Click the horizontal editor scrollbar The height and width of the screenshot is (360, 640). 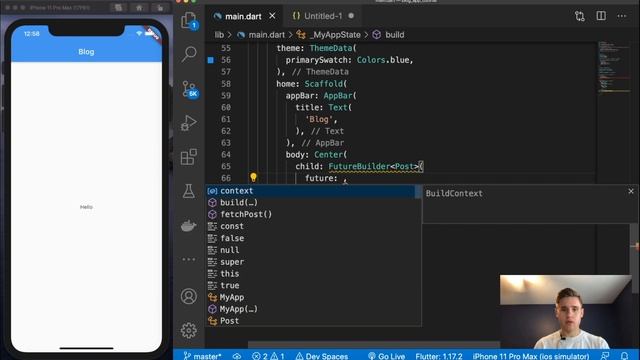coord(374,345)
